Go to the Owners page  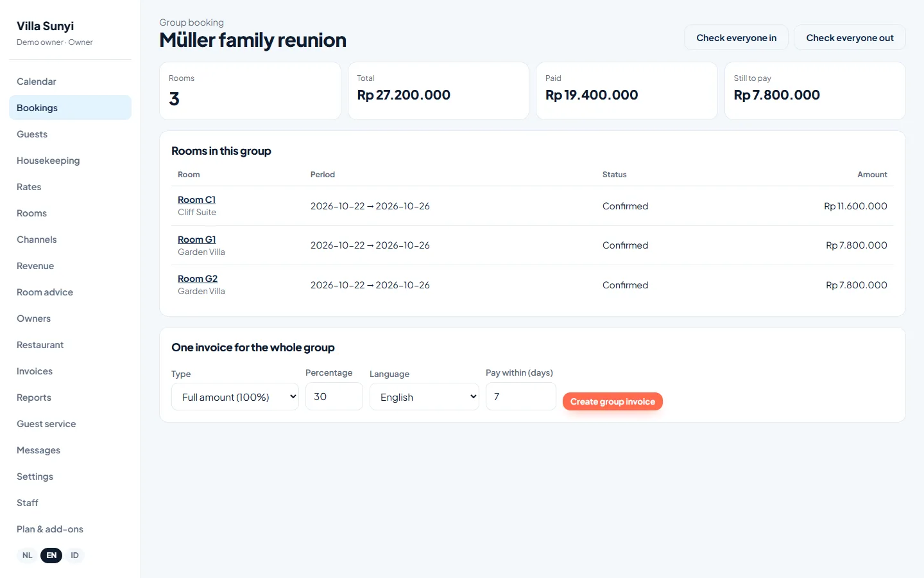coord(70,319)
